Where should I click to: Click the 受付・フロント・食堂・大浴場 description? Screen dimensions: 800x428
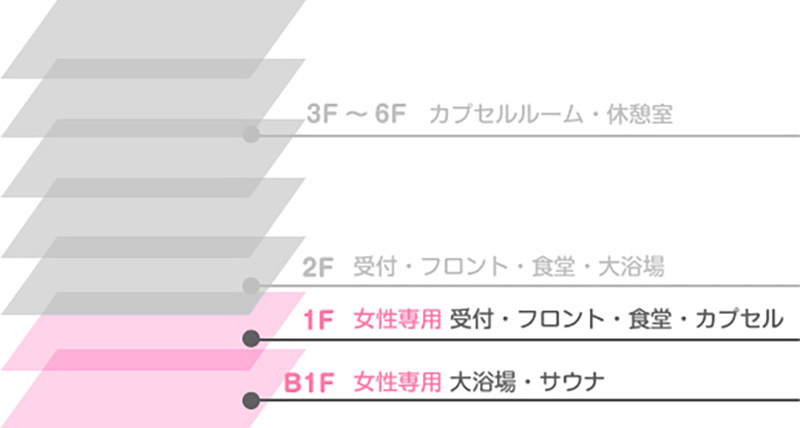510,267
